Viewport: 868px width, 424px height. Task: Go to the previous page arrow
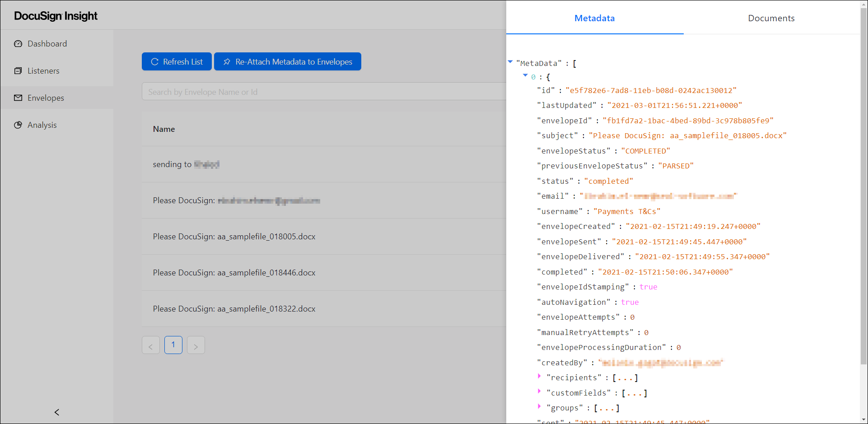(x=151, y=345)
